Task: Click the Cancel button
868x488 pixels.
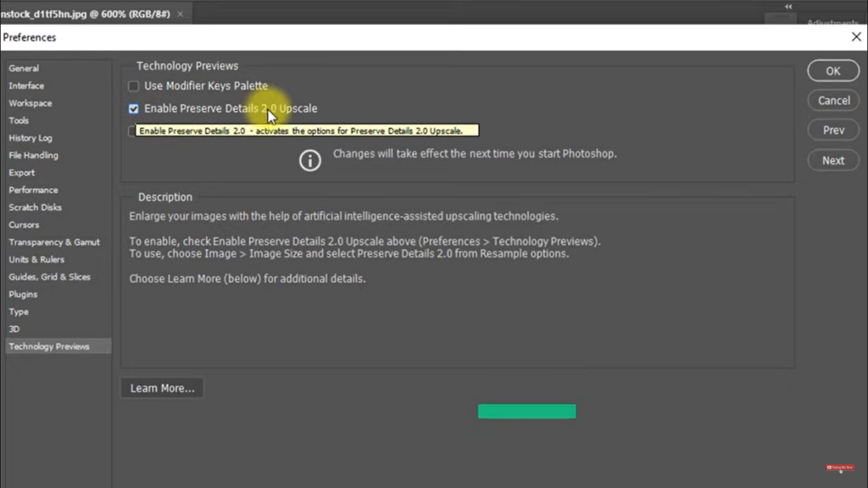Action: (x=833, y=100)
